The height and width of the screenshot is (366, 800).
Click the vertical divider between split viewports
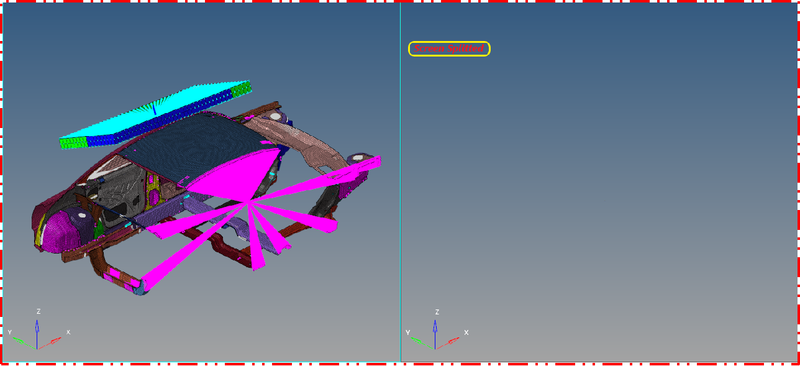pyautogui.click(x=401, y=183)
